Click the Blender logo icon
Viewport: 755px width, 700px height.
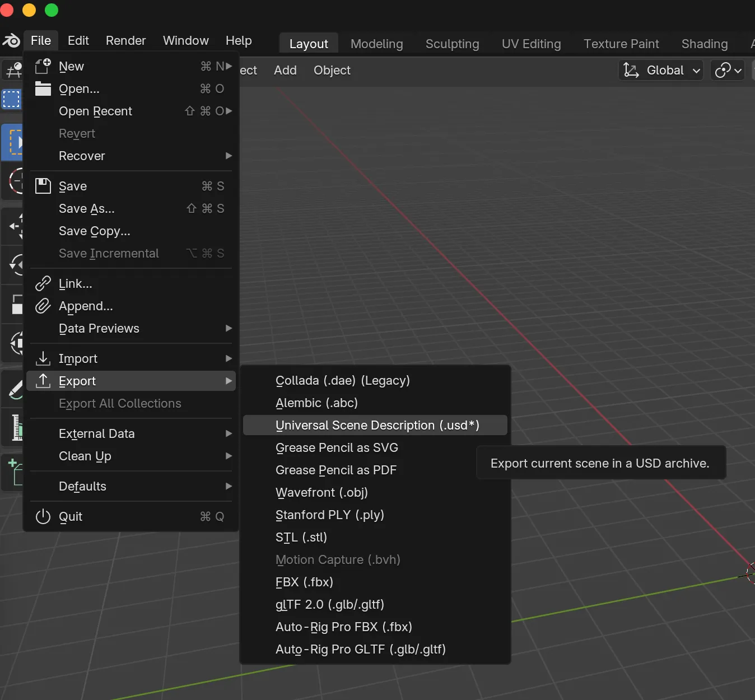(11, 40)
